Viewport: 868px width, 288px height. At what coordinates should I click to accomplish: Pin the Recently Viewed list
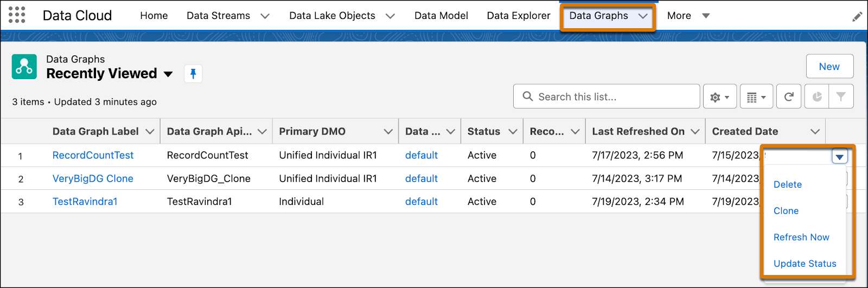[193, 73]
